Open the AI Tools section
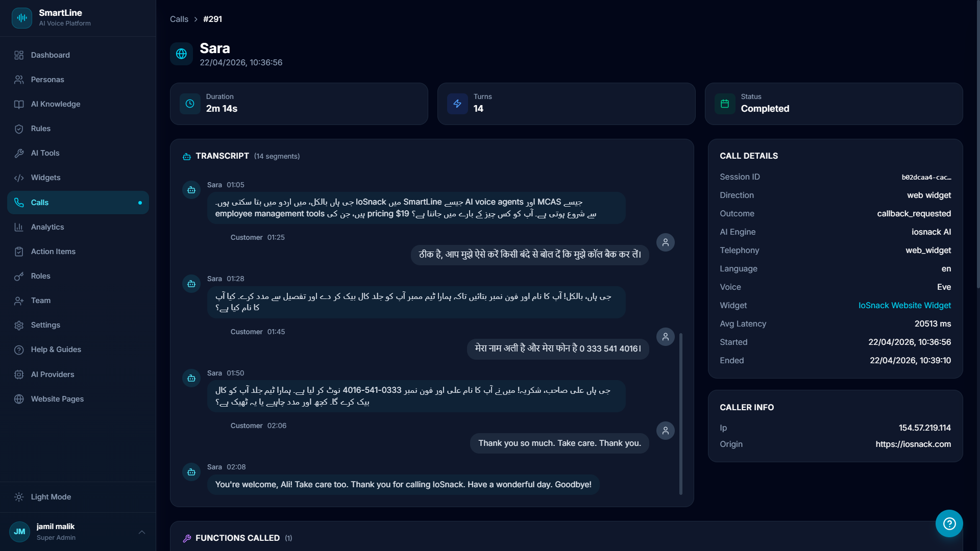This screenshot has width=980, height=551. pyautogui.click(x=44, y=153)
